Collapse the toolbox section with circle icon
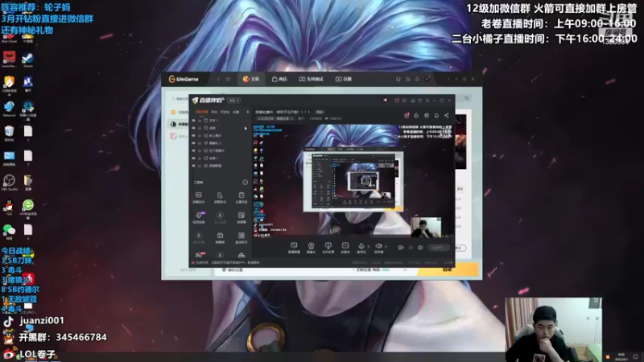644x362 pixels. 246,183
